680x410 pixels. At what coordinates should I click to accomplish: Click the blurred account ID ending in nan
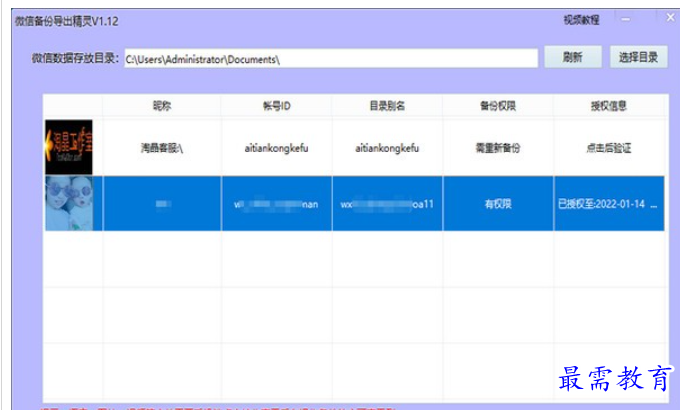pyautogui.click(x=277, y=203)
